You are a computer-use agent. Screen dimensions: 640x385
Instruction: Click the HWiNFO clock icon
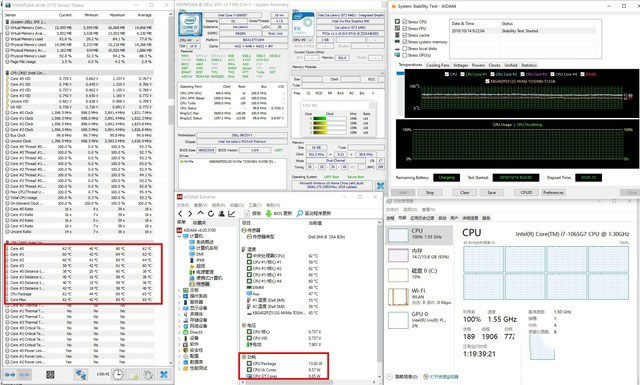(x=118, y=374)
